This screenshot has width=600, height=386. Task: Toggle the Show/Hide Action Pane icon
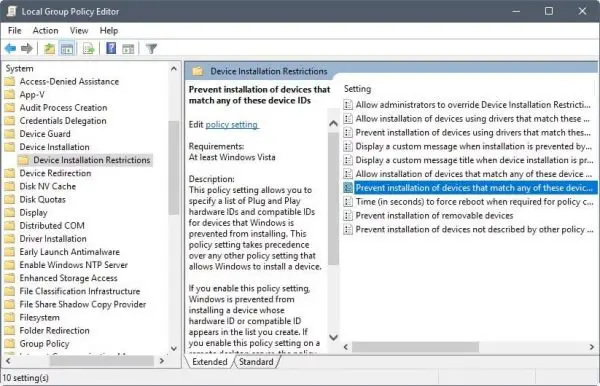(x=128, y=49)
